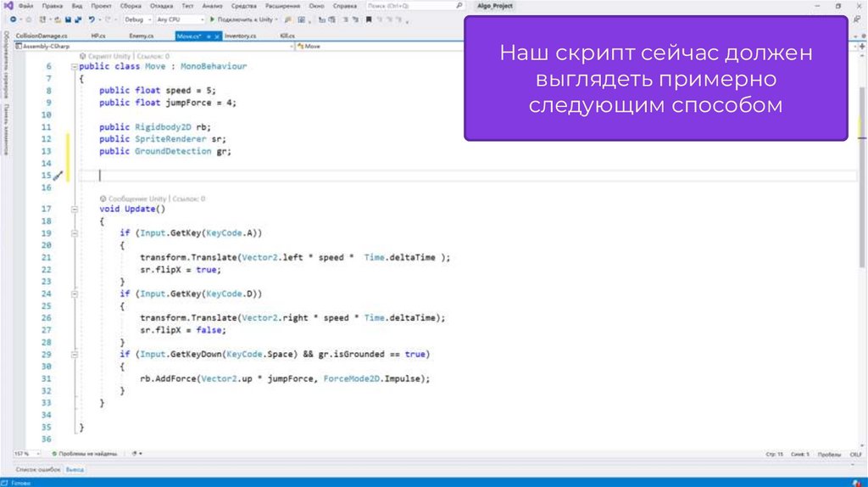Click the bookmark toolbar icon
Image resolution: width=868 pixels, height=487 pixels.
click(369, 20)
